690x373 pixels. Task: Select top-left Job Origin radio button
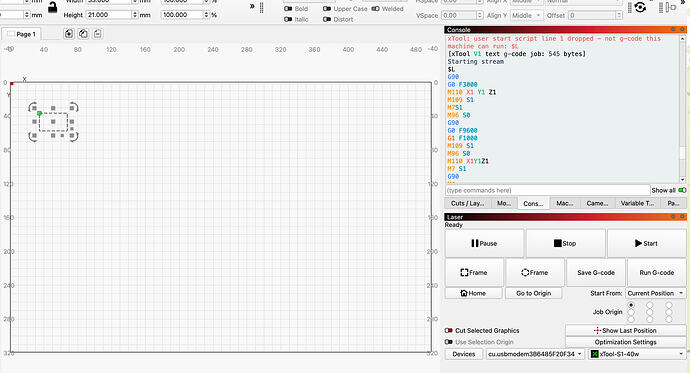631,304
